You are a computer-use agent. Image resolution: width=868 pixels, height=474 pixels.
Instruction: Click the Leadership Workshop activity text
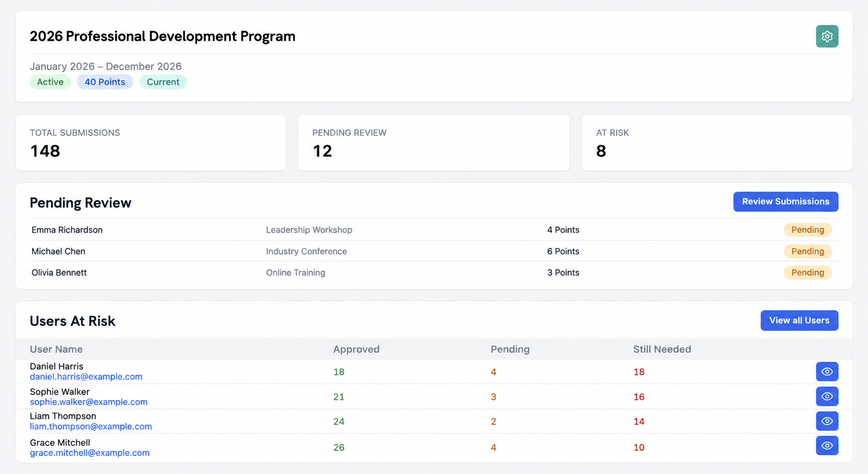tap(309, 230)
